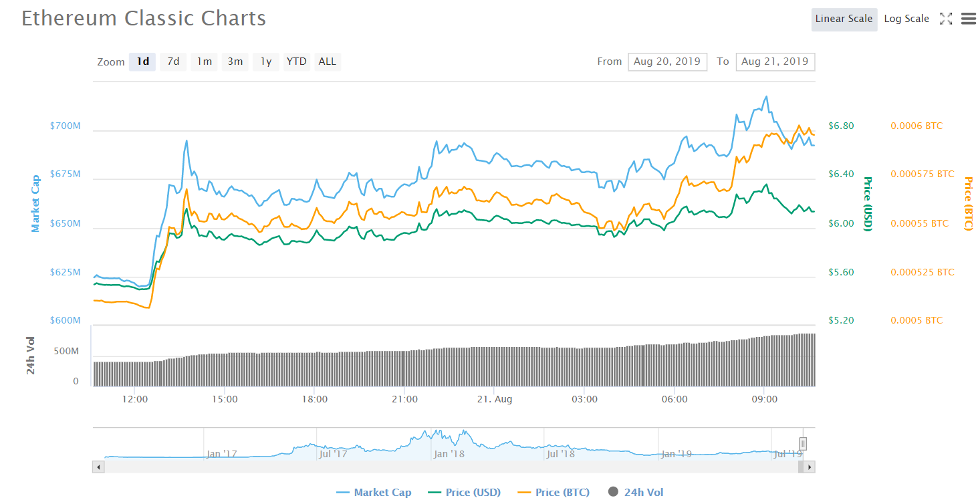The height and width of the screenshot is (502, 980).
Task: Click the 06:00 time label
Action: pos(675,399)
